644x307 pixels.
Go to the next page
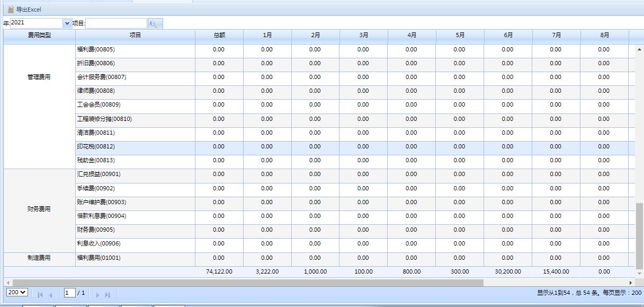point(97,294)
